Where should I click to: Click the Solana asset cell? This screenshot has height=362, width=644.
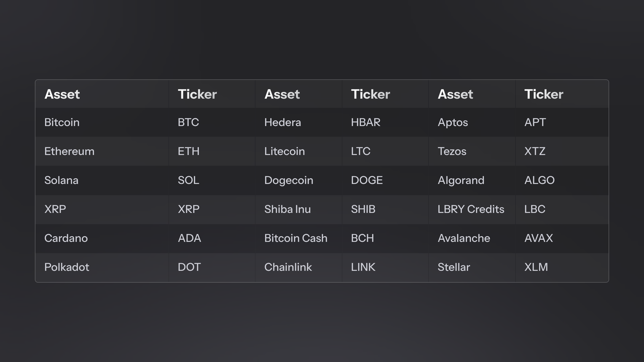tap(61, 180)
